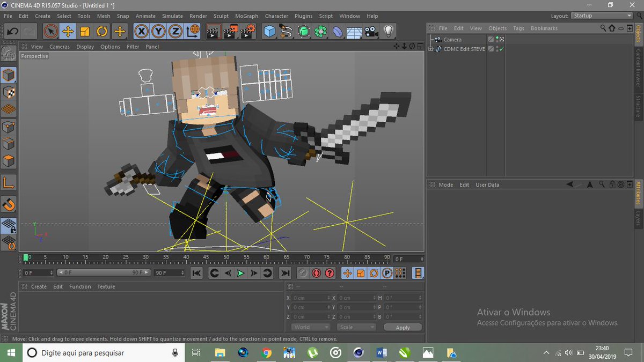Select the Scale tool in the top toolbar
Viewport: 644px width, 362px height.
pyautogui.click(x=85, y=32)
